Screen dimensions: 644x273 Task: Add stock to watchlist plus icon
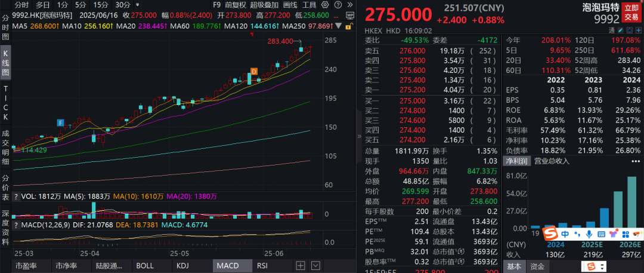pyautogui.click(x=638, y=31)
